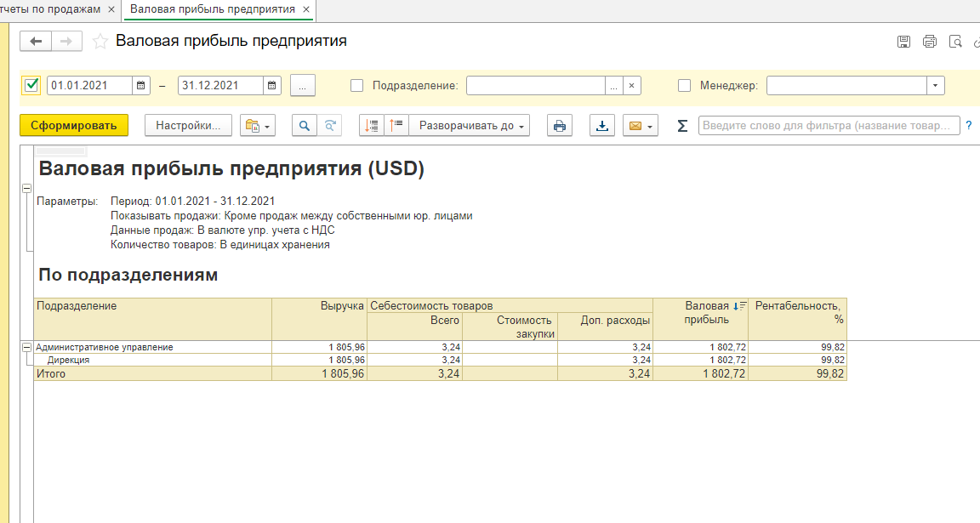Close the Валовая прибыль предприятия tab
Image resolution: width=980 pixels, height=523 pixels.
pyautogui.click(x=306, y=9)
